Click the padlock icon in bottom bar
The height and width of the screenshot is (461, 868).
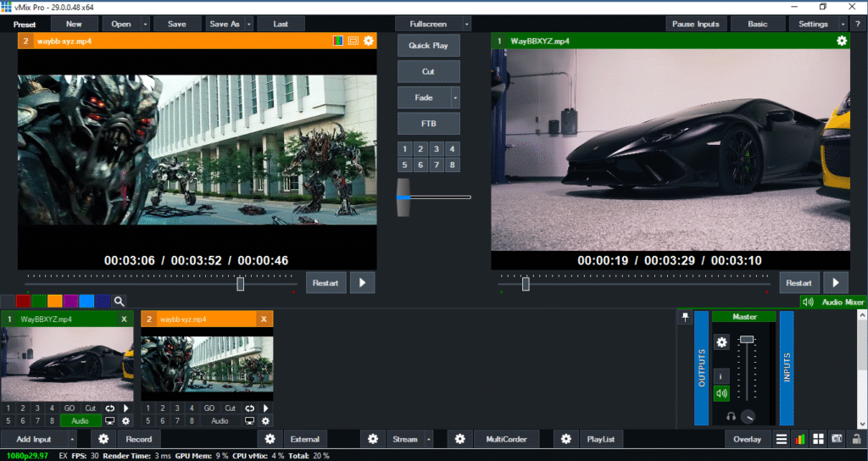(856, 439)
